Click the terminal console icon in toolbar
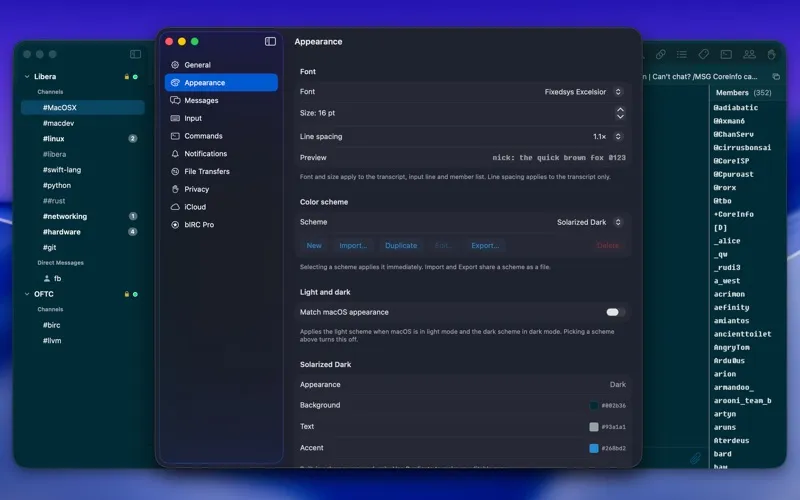The image size is (800, 500). click(726, 54)
